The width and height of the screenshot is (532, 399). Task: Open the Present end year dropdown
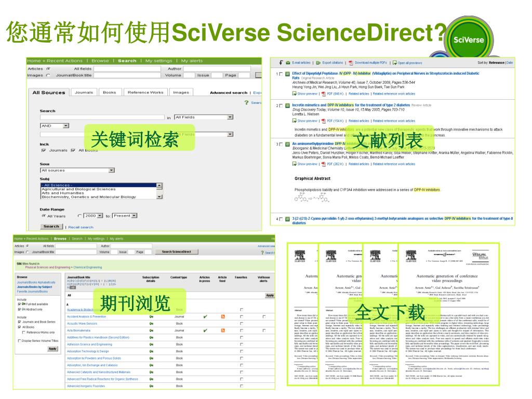point(125,216)
